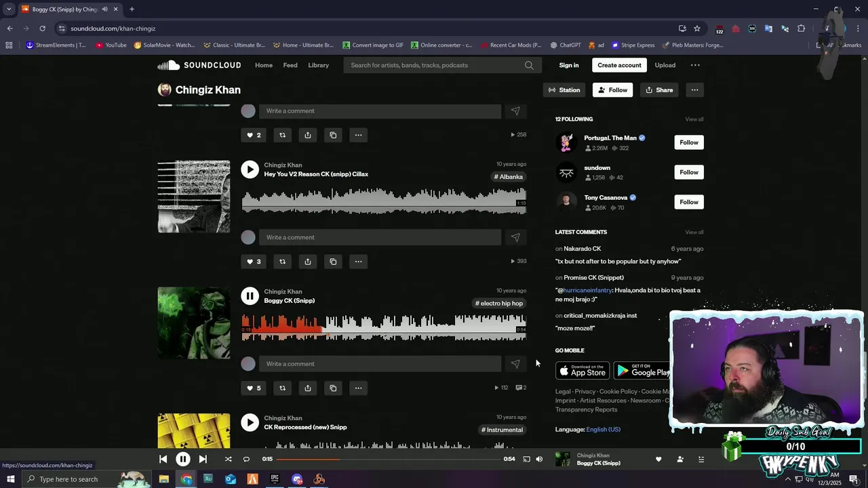This screenshot has height=488, width=868.
Task: Click comment field under Boggy CK (Snipp)
Action: (380, 364)
